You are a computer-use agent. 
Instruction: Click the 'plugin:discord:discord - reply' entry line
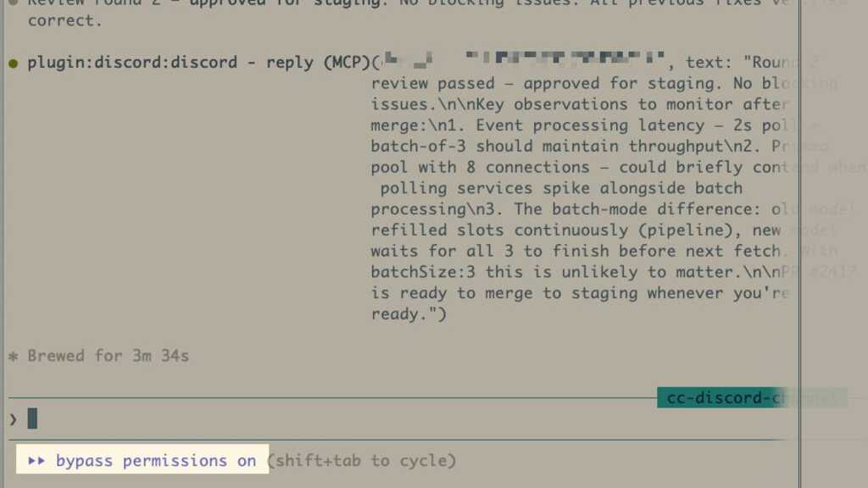pos(170,61)
